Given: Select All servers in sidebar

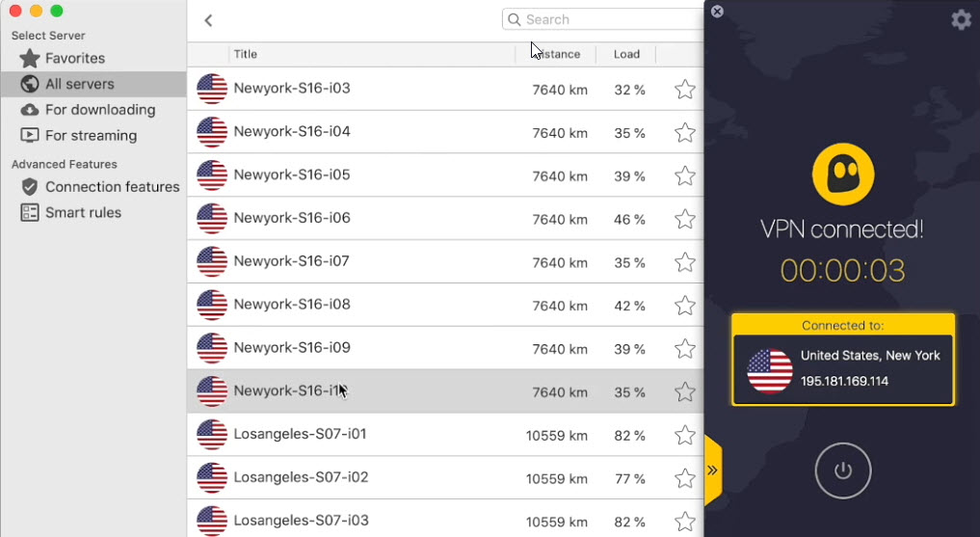Looking at the screenshot, I should [93, 84].
